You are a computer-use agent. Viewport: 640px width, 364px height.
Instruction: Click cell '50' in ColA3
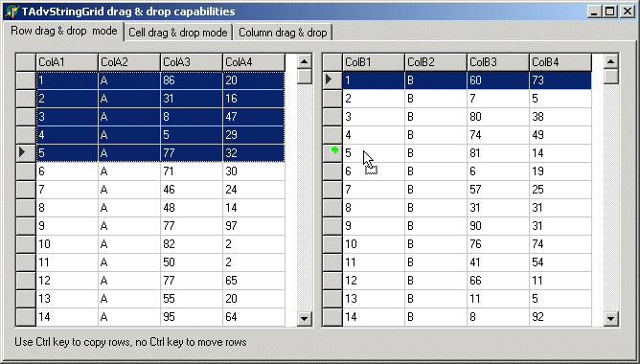(x=192, y=262)
